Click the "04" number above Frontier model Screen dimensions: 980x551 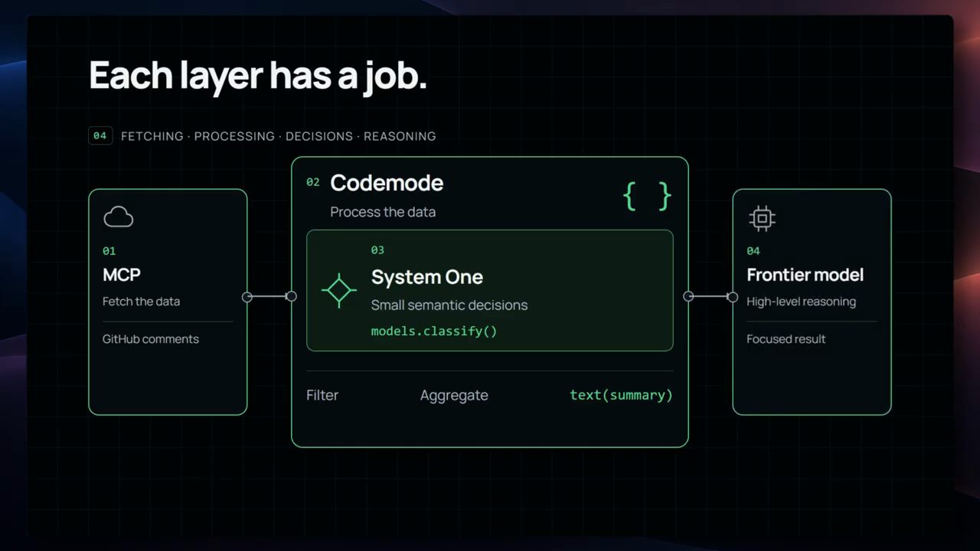pyautogui.click(x=753, y=251)
